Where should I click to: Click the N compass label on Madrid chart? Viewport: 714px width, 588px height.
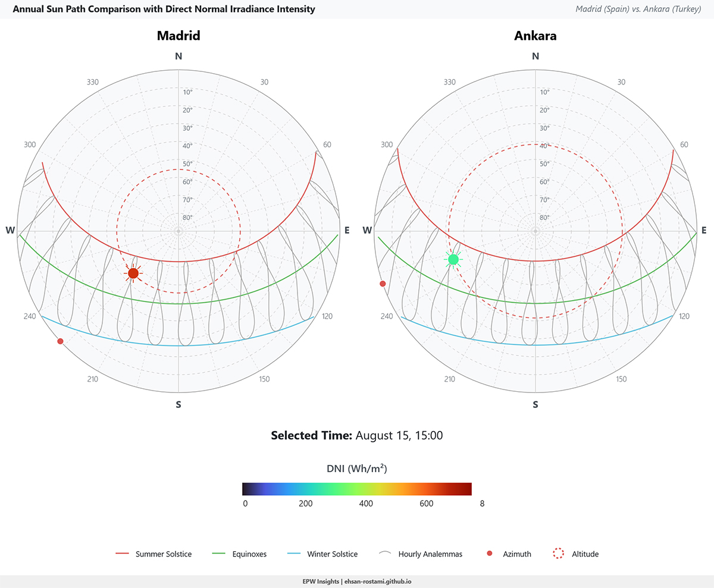coord(178,56)
